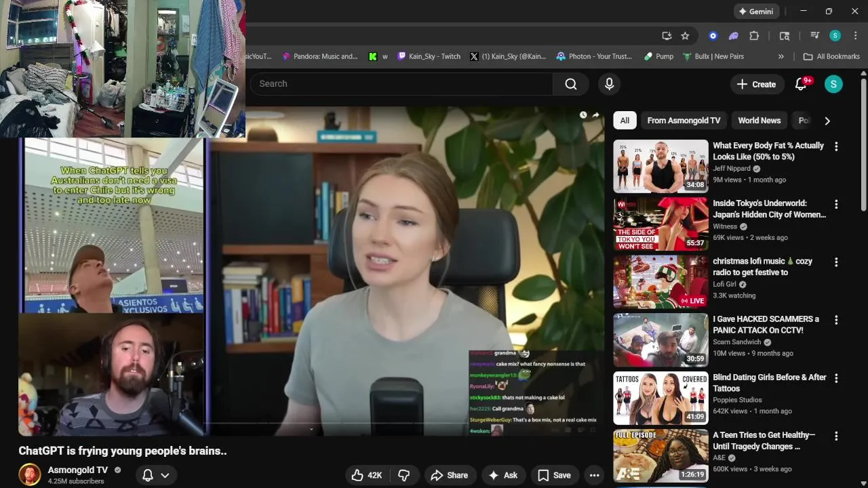Viewport: 868px width, 488px height.
Task: Open title A Teen Tries to Get Healthy
Action: coord(764,441)
